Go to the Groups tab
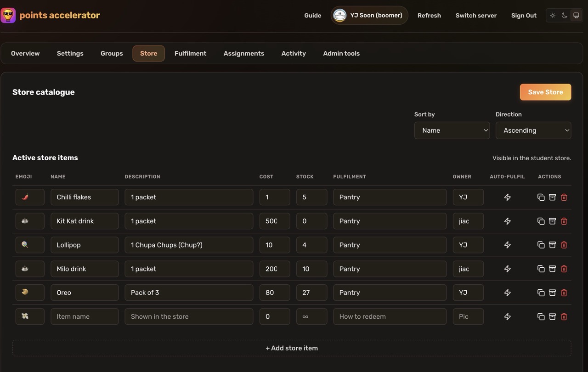588x372 pixels. 112,53
